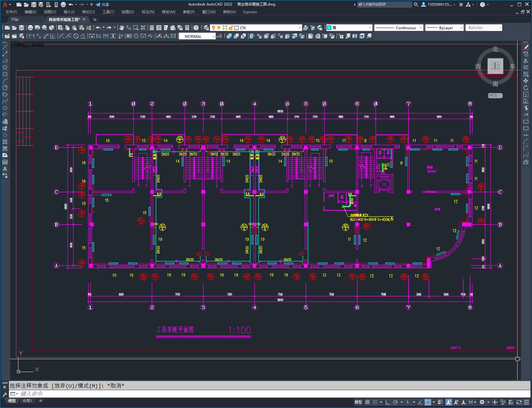Click the Help question mark icon
The height and width of the screenshot is (408, 532).
pyautogui.click(x=196, y=28)
